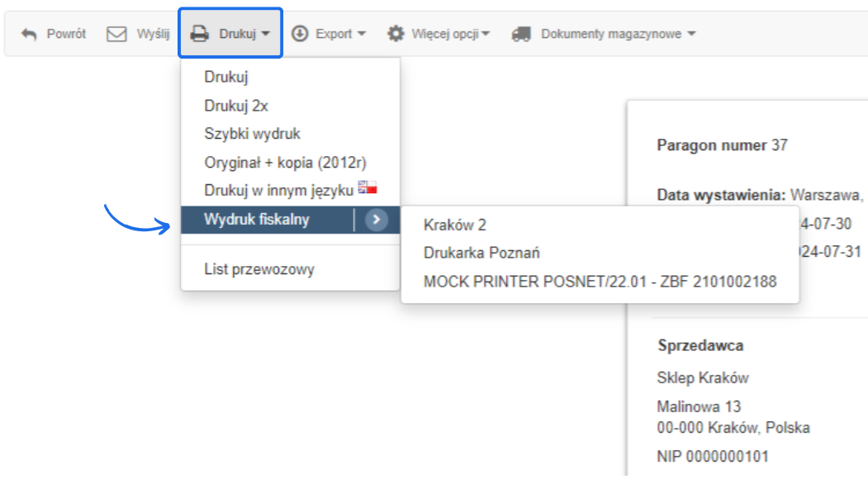Screen dimensions: 868x479
Task: Select MOCK PRINTER POSNET/22.01 printer
Action: click(600, 282)
